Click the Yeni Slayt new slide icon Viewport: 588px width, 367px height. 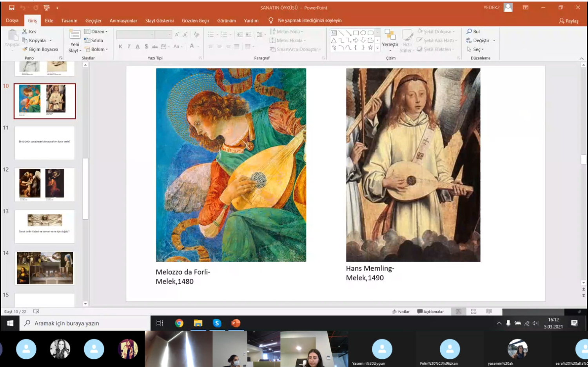click(x=75, y=35)
